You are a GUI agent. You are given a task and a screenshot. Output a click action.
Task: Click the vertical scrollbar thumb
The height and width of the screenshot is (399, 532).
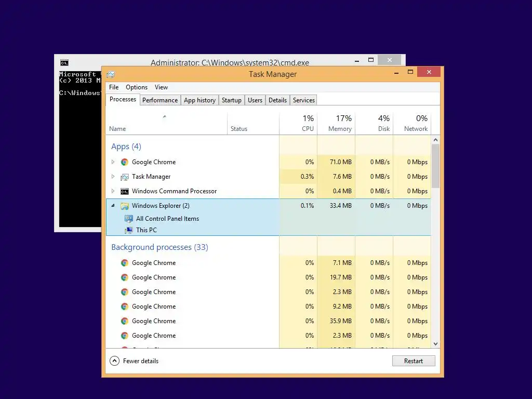coord(436,166)
